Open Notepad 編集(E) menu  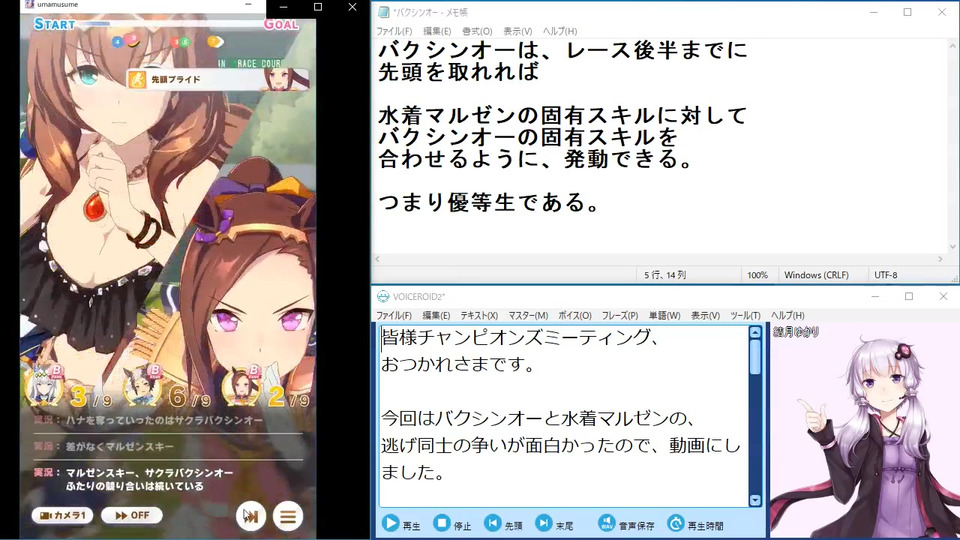point(437,31)
